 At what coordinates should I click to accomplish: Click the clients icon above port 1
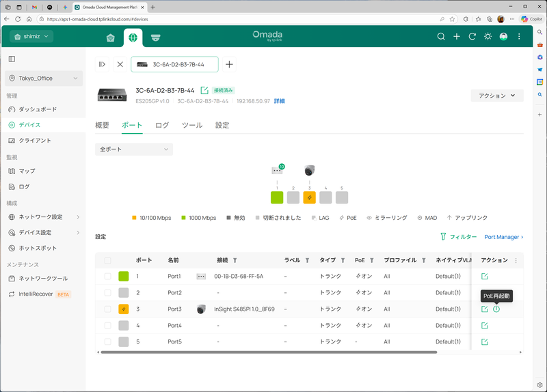tap(278, 170)
